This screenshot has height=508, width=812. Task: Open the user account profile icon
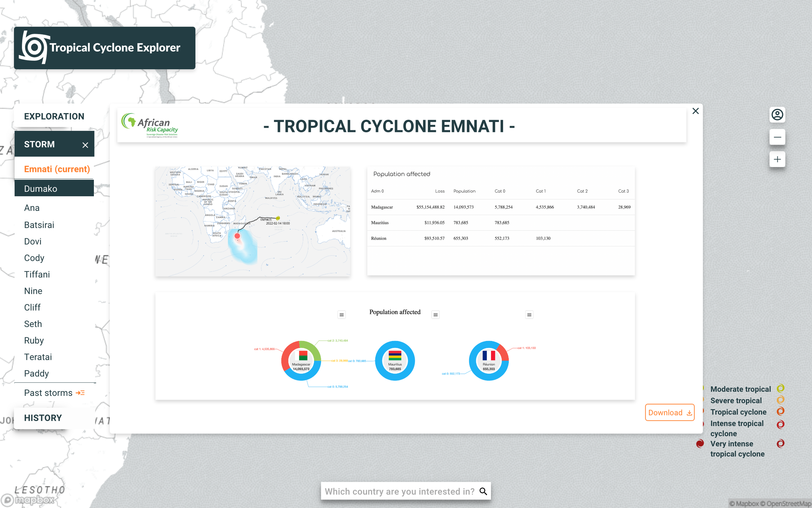777,115
